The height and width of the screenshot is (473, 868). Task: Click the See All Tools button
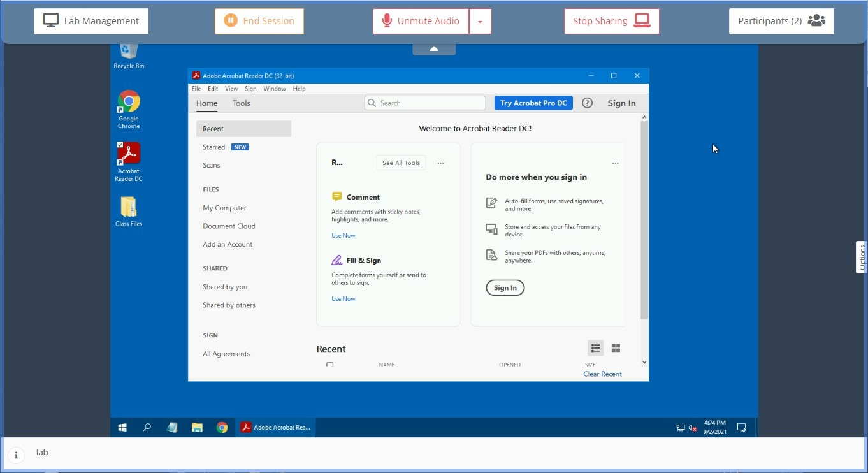tap(401, 163)
